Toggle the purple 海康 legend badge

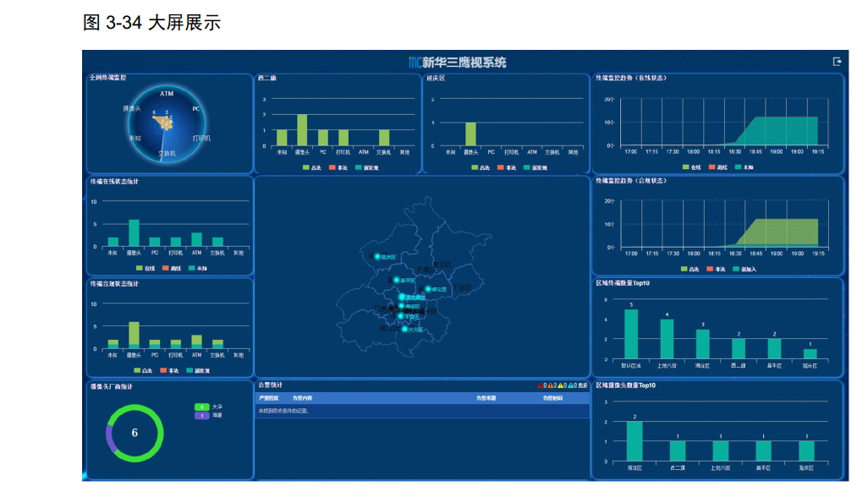[201, 415]
